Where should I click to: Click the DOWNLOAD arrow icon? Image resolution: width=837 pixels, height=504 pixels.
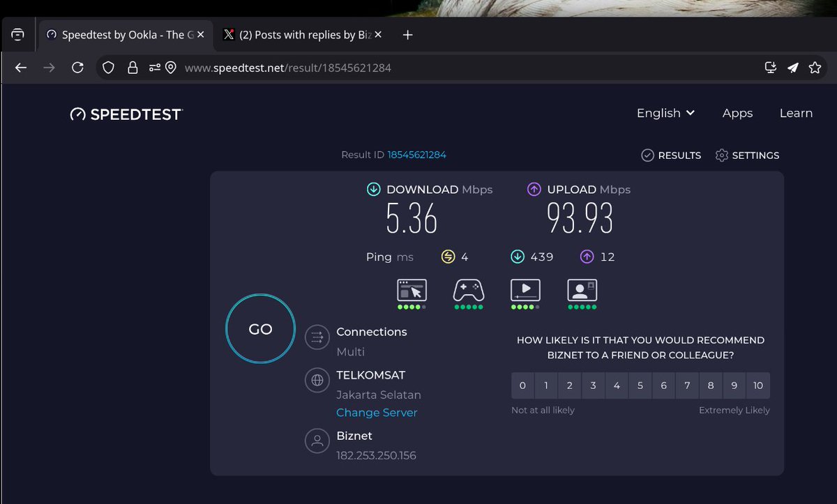pyautogui.click(x=373, y=190)
